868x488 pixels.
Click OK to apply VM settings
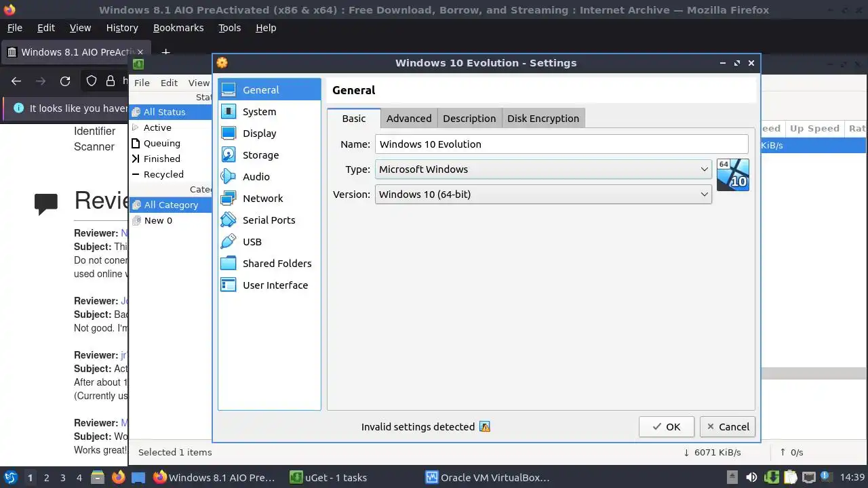tap(666, 426)
